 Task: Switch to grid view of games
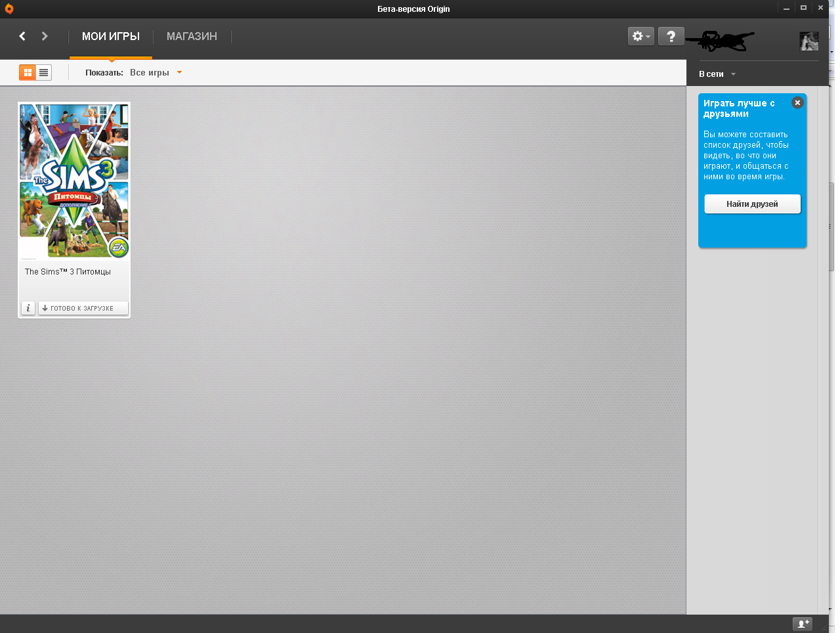(x=28, y=73)
